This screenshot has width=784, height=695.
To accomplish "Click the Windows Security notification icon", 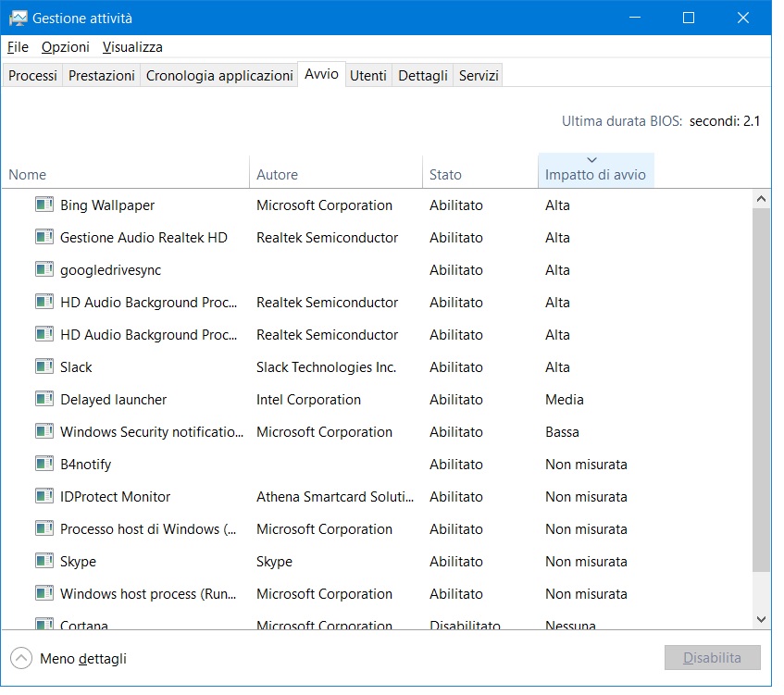I will [x=44, y=431].
